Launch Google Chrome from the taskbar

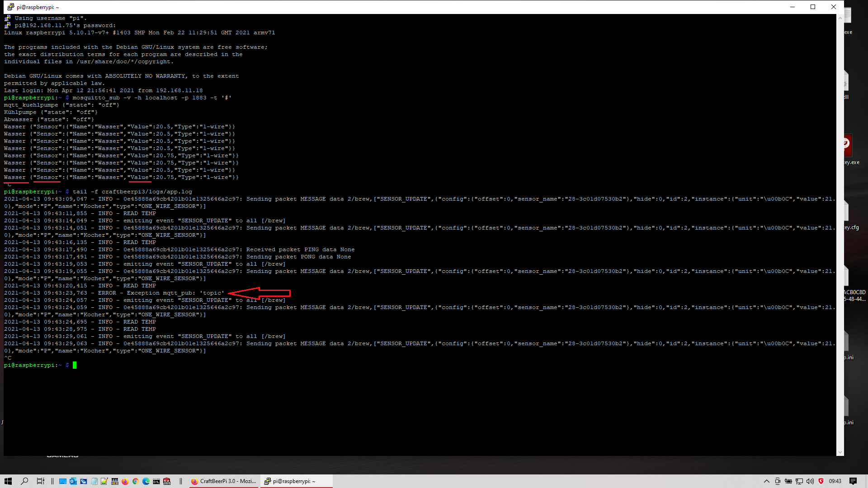[x=135, y=481]
